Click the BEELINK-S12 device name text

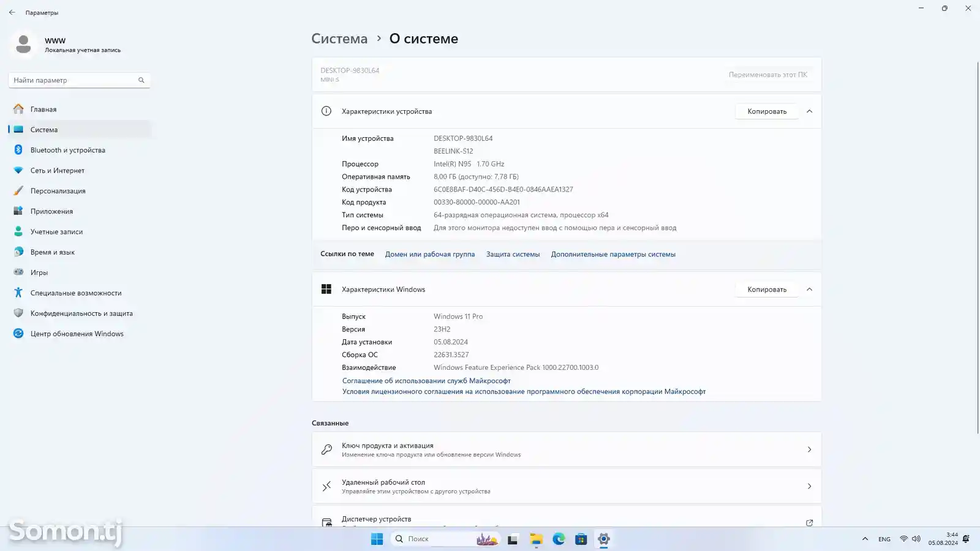pos(453,151)
